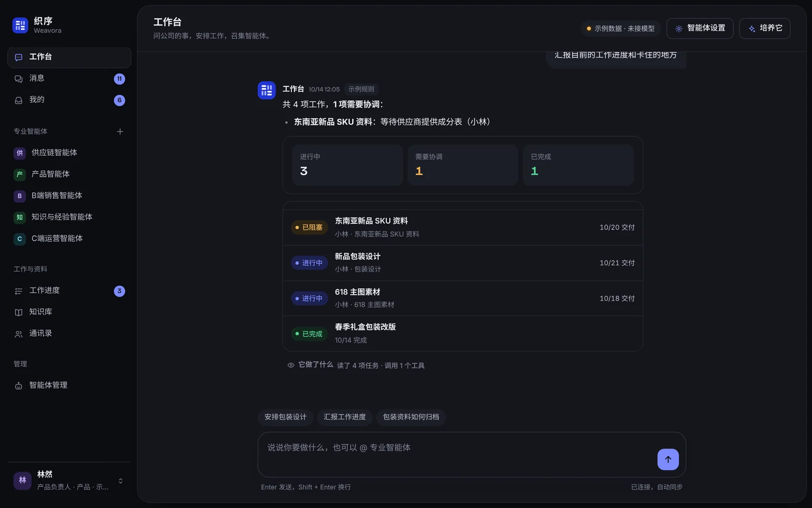The image size is (812, 508).
Task: Switch to 工作台 in sidebar
Action: [x=69, y=57]
